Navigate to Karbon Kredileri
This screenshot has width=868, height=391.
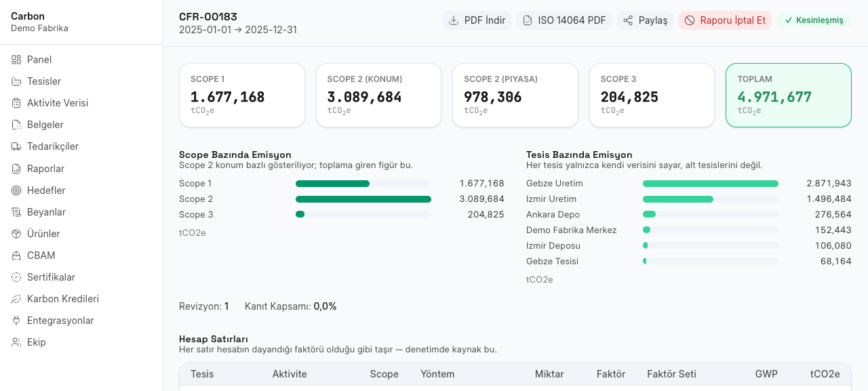point(81,299)
